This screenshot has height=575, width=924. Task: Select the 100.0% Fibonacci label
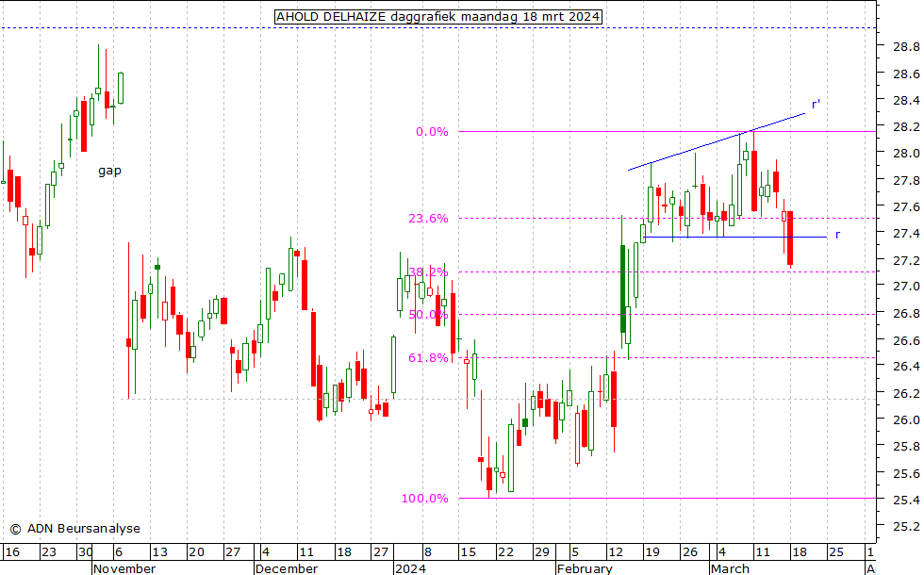(425, 499)
